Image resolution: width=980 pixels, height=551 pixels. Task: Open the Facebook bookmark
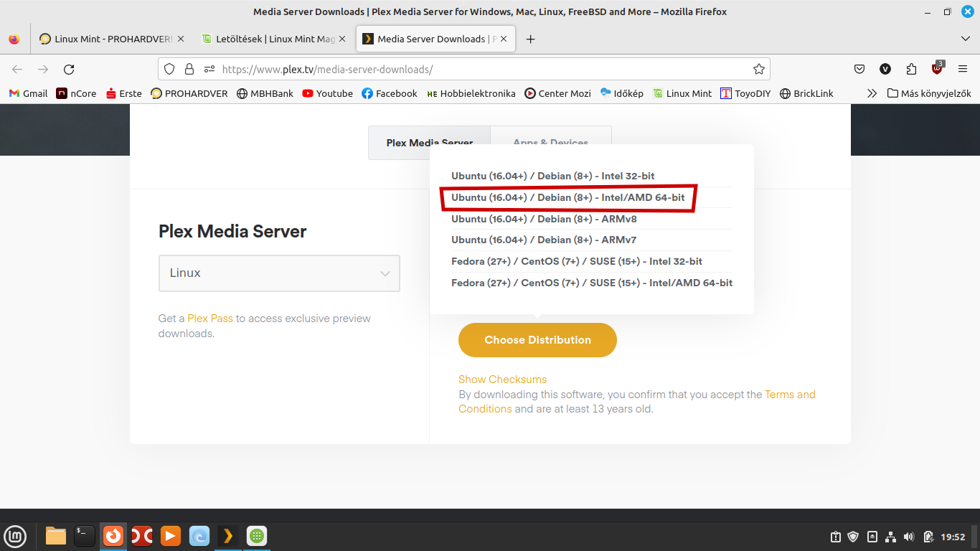pyautogui.click(x=390, y=93)
